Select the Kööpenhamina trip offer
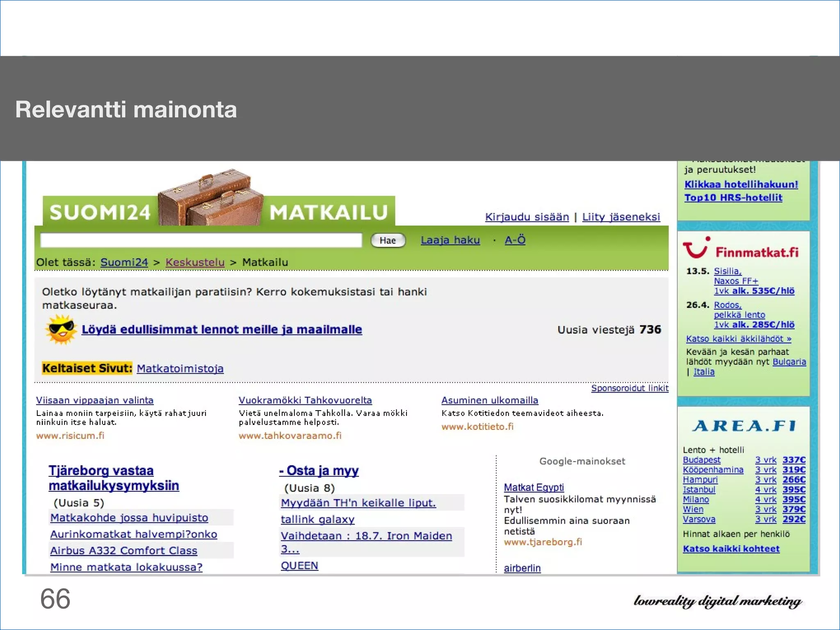The image size is (840, 630). (x=713, y=470)
